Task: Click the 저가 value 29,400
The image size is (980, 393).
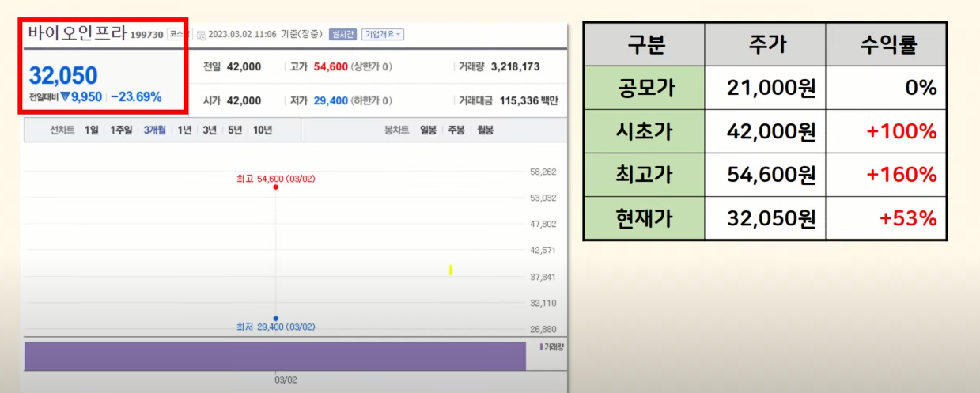Action: pos(331,100)
